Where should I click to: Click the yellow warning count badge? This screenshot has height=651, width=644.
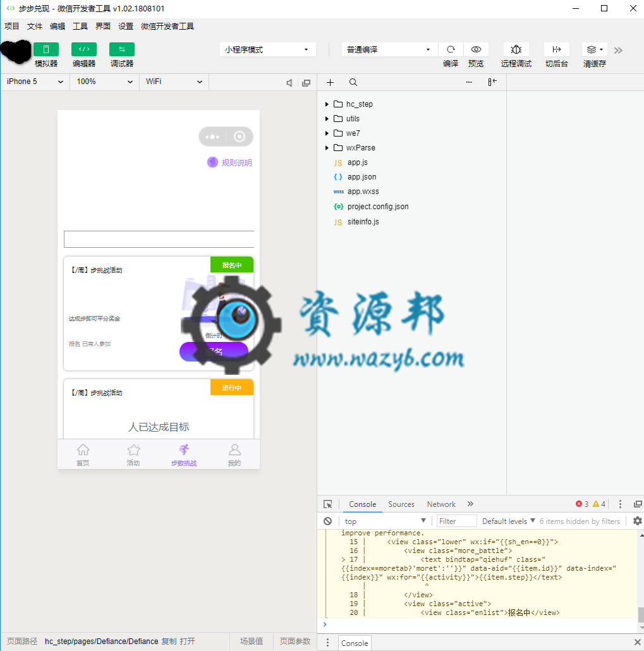(598, 504)
